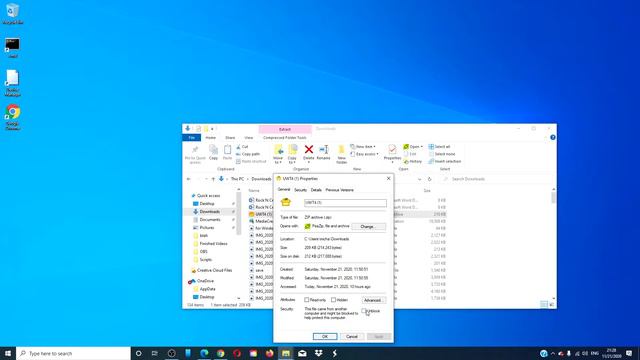Click the Advanced... attributes button

click(373, 300)
